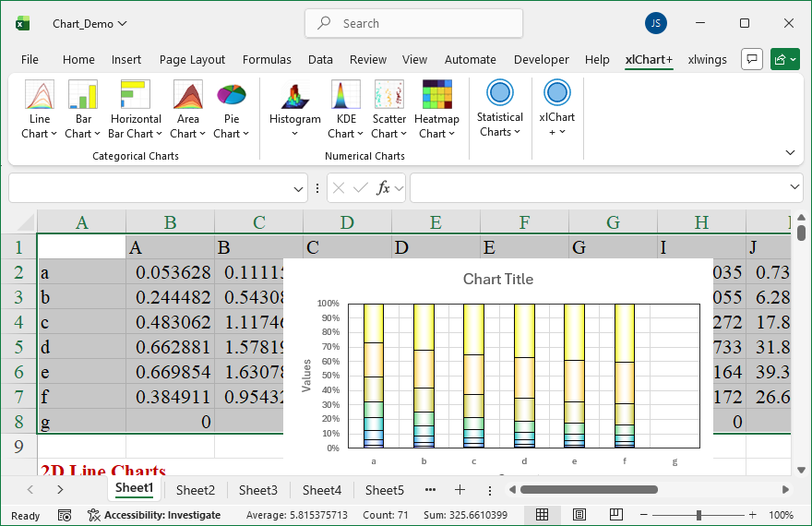Switch to Page Layout view

(x=579, y=515)
